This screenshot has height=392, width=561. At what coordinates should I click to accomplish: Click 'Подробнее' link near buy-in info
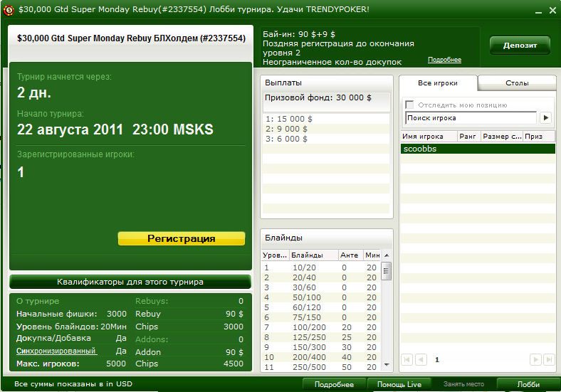(x=444, y=60)
